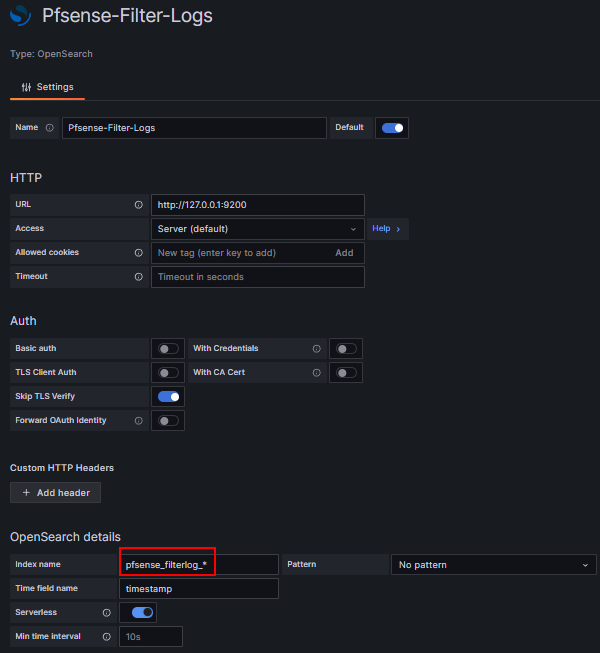The width and height of the screenshot is (600, 653).
Task: Enable the With Credentials toggle
Action: [x=346, y=349]
